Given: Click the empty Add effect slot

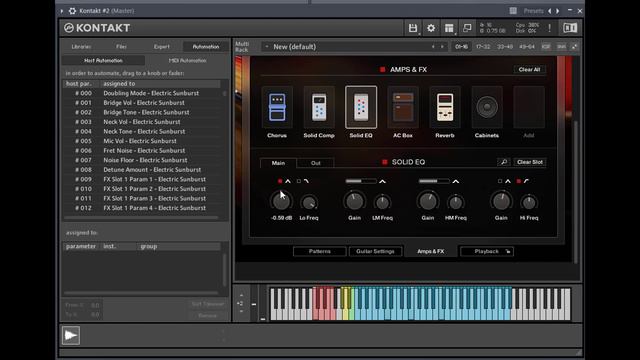Looking at the screenshot, I should (529, 107).
